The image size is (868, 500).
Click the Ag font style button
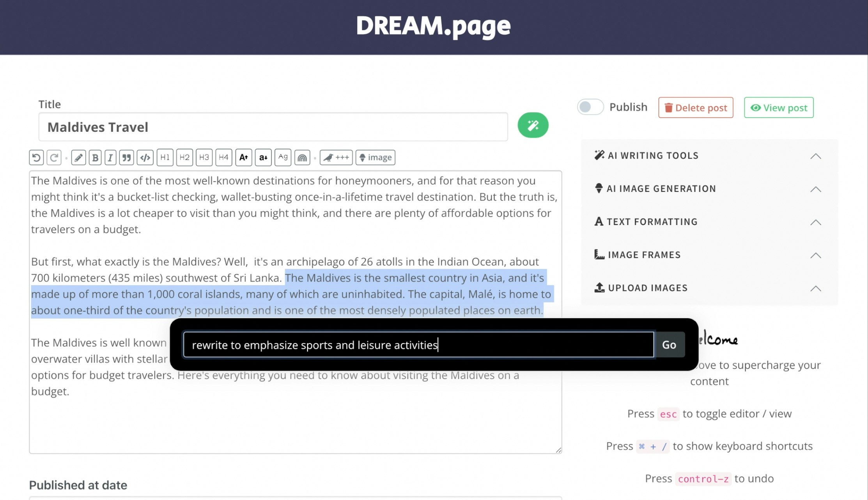(x=283, y=158)
